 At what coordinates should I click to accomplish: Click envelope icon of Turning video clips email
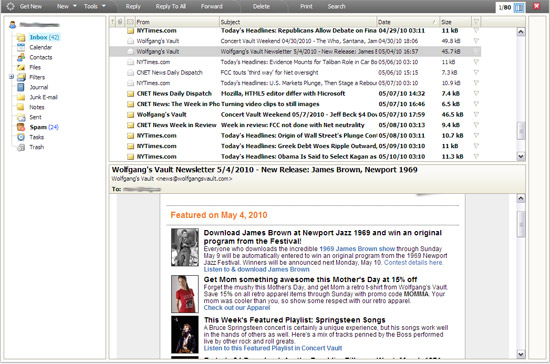[130, 104]
